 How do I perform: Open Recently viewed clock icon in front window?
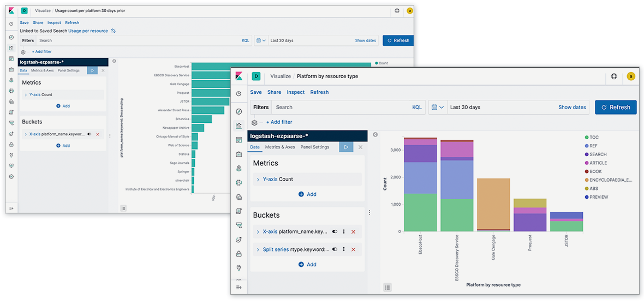pos(238,94)
